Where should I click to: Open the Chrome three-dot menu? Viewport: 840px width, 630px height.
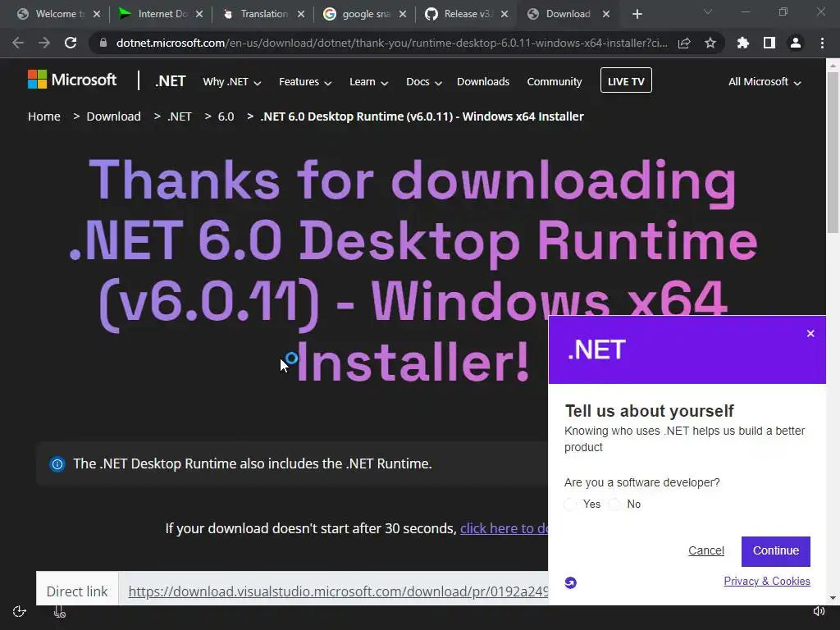tap(822, 43)
